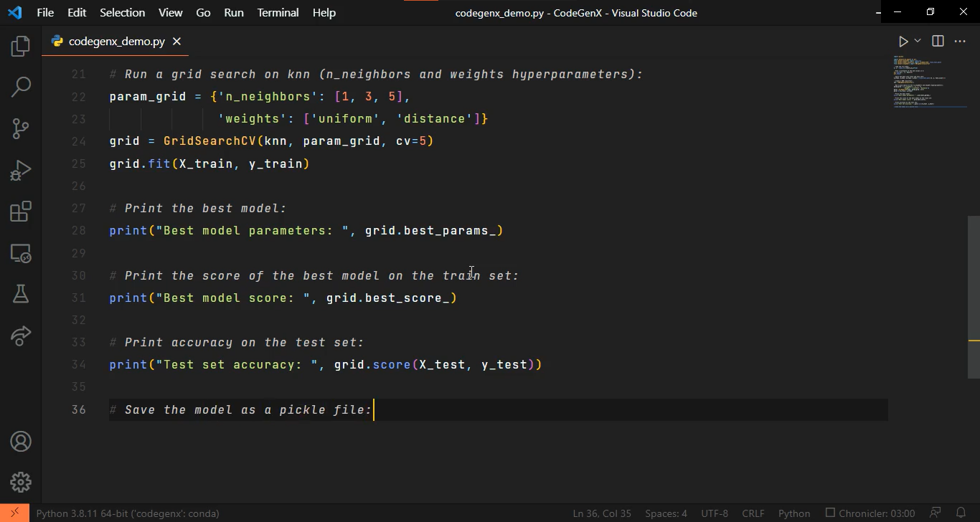Image resolution: width=980 pixels, height=522 pixels.
Task: Open the File menu
Action: 44,13
